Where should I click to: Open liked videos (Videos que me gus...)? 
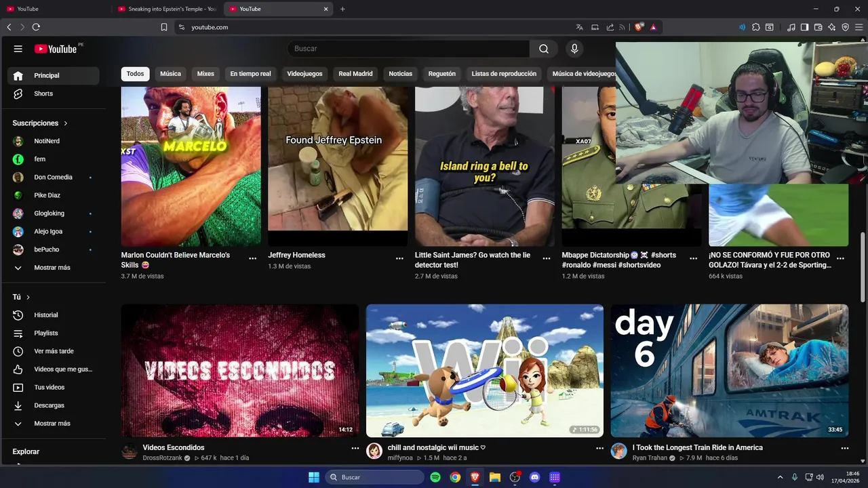pos(53,369)
